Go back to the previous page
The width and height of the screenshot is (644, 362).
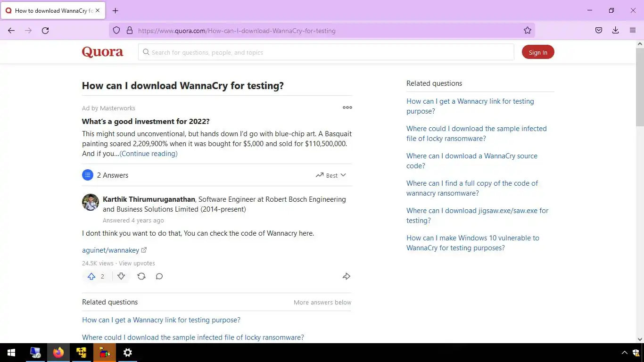pyautogui.click(x=11, y=31)
